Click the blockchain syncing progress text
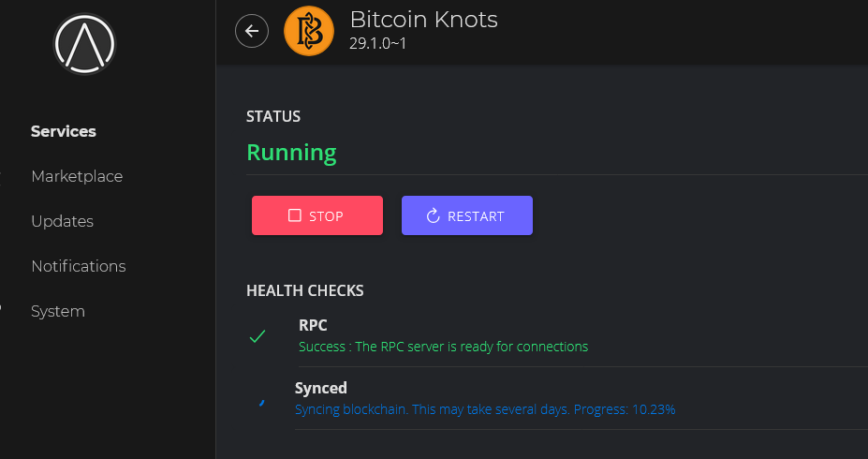Image resolution: width=868 pixels, height=459 pixels. [485, 409]
